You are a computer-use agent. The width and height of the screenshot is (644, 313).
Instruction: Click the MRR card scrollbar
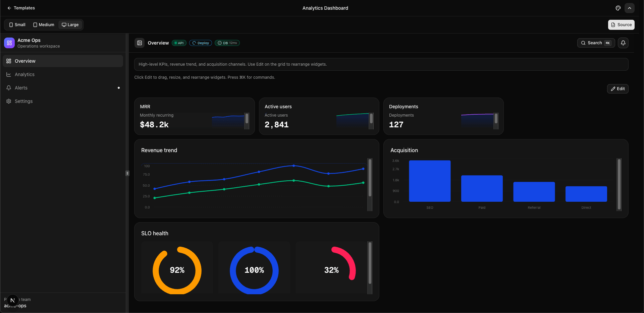tap(247, 121)
